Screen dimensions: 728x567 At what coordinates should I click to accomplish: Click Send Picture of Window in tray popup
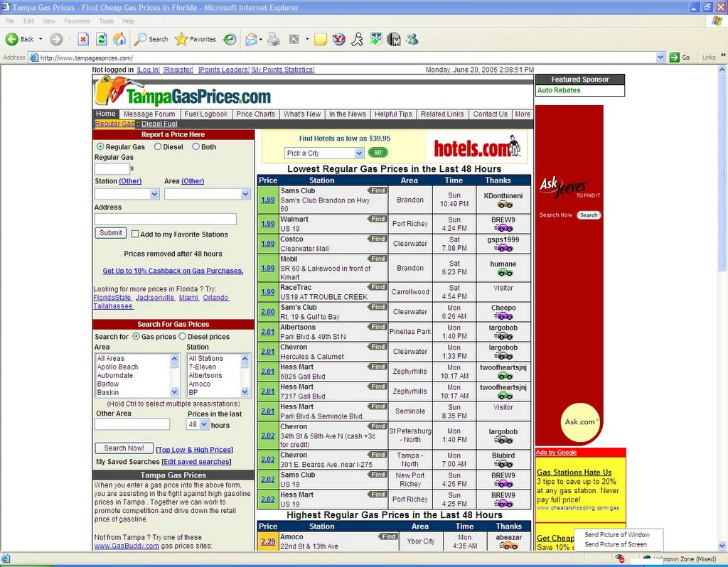tap(617, 534)
